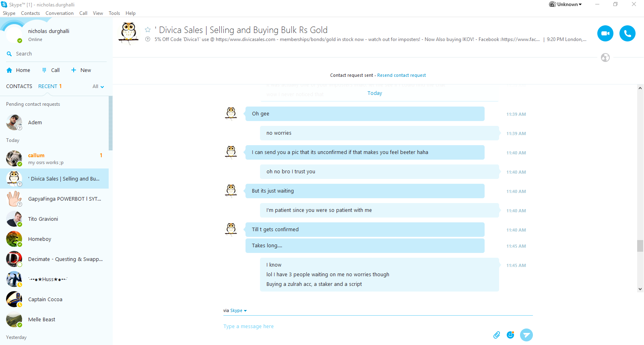
Task: Open the via Skype dropdown
Action: 238,310
